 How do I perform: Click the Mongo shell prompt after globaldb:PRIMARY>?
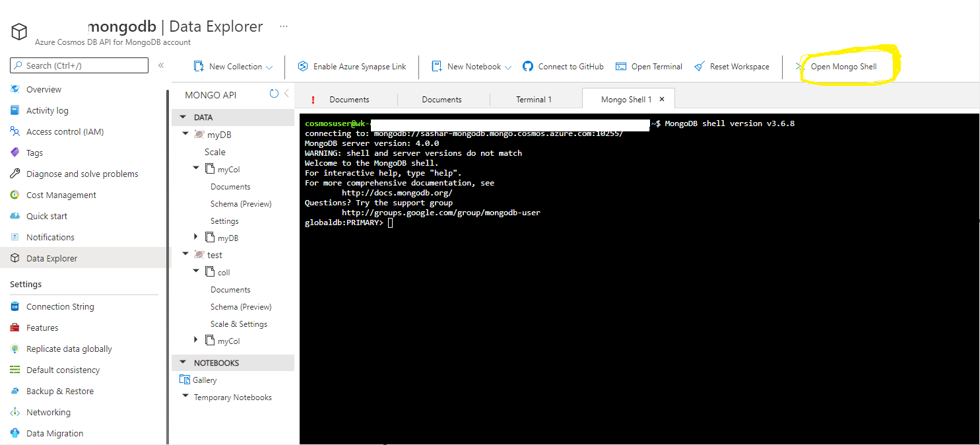tap(390, 222)
